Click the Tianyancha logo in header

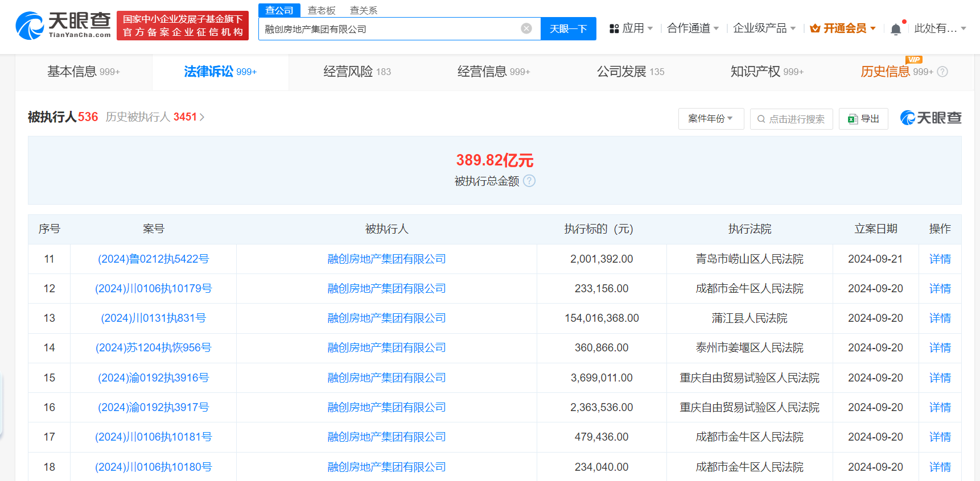point(63,26)
